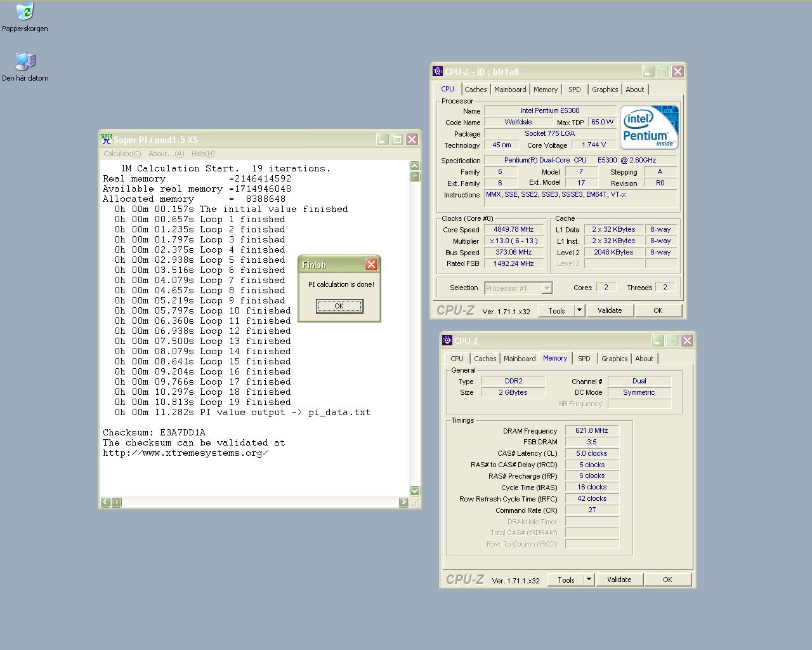
Task: Close the CPU-Z Memory window
Action: pyautogui.click(x=687, y=341)
